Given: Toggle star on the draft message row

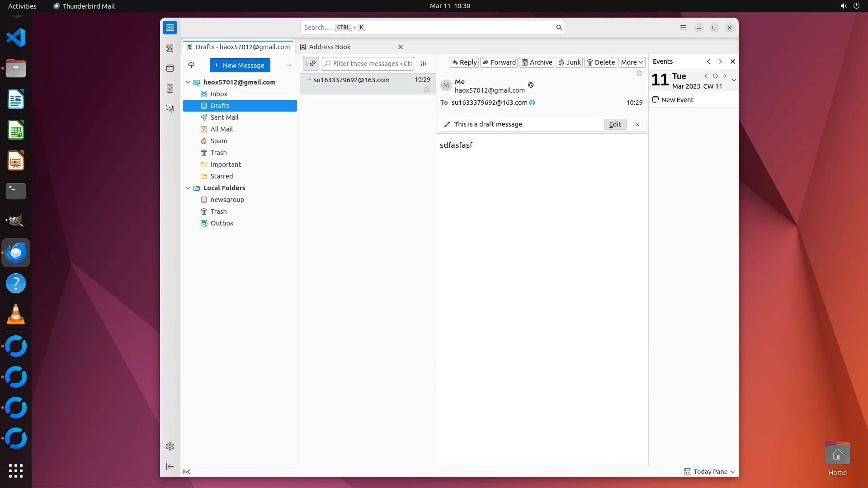Looking at the screenshot, I should 426,89.
